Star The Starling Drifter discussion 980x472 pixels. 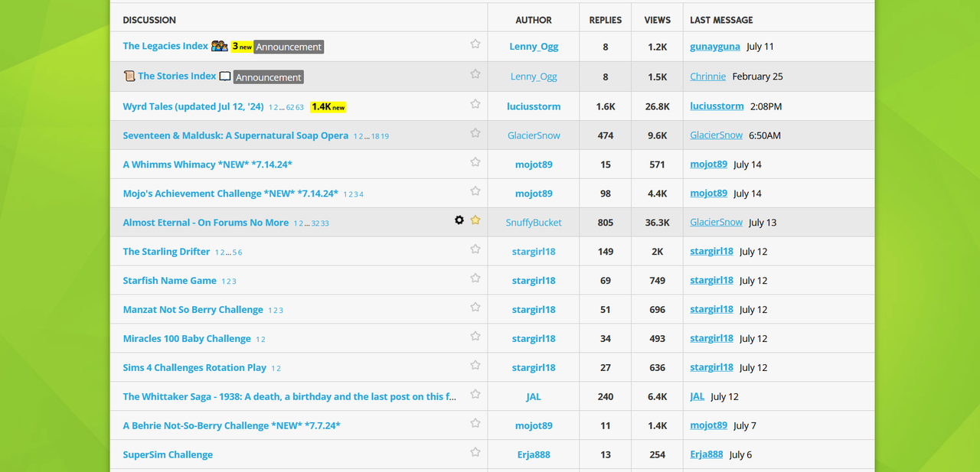click(x=475, y=249)
